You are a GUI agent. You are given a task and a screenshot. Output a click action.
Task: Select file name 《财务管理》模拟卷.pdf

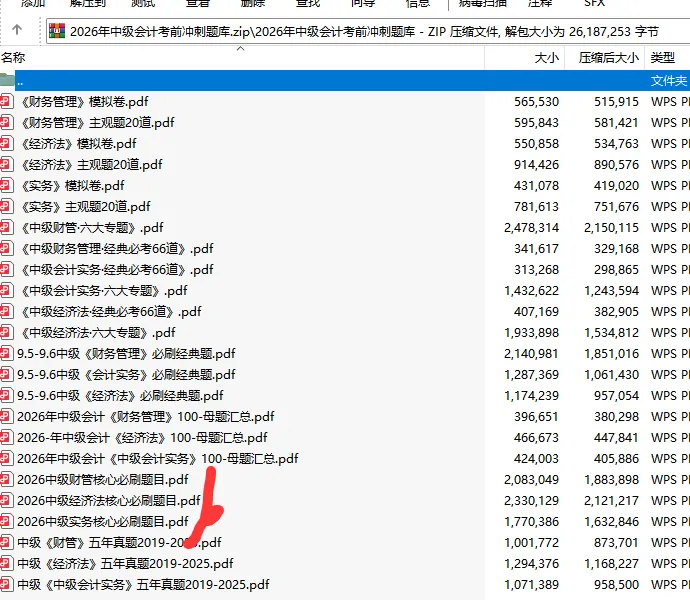click(85, 102)
